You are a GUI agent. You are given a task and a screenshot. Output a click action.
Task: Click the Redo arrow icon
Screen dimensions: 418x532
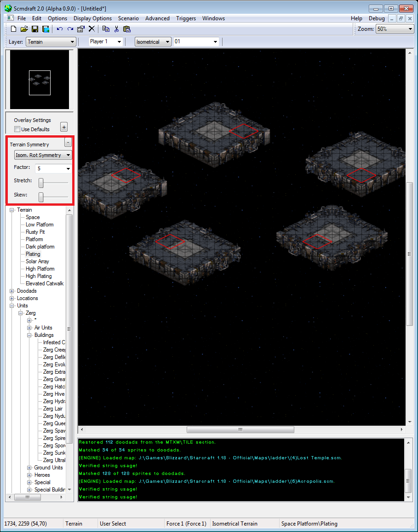coord(70,29)
